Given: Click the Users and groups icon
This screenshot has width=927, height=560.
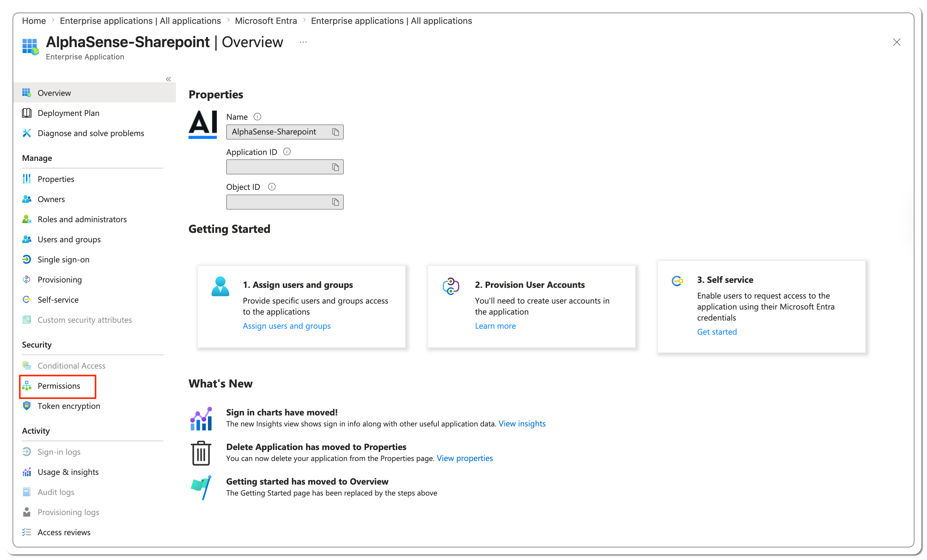Looking at the screenshot, I should point(26,239).
